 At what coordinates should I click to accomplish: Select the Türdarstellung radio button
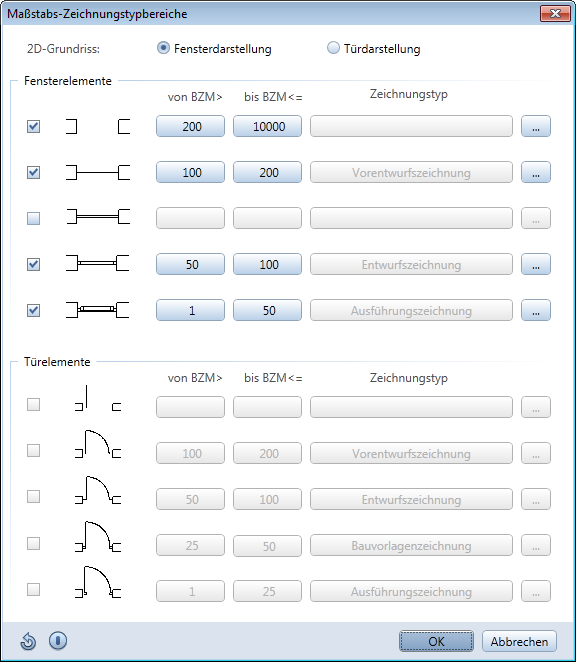click(333, 48)
